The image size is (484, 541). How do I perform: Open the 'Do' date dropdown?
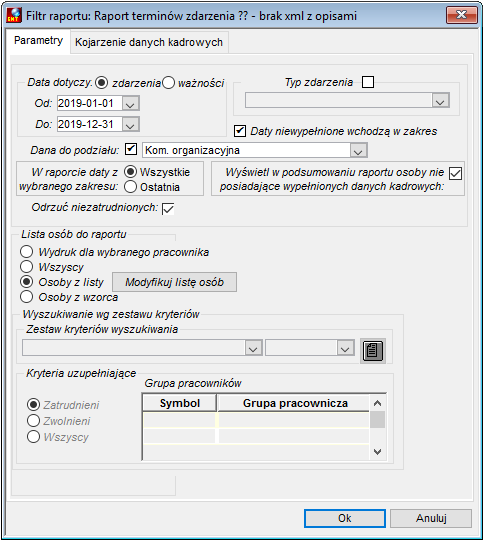tap(131, 125)
